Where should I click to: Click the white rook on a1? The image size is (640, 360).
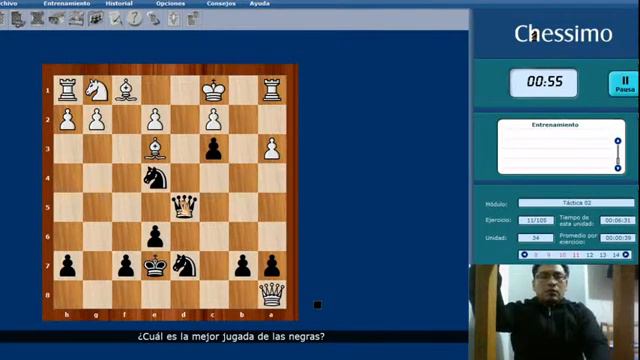coord(272,90)
